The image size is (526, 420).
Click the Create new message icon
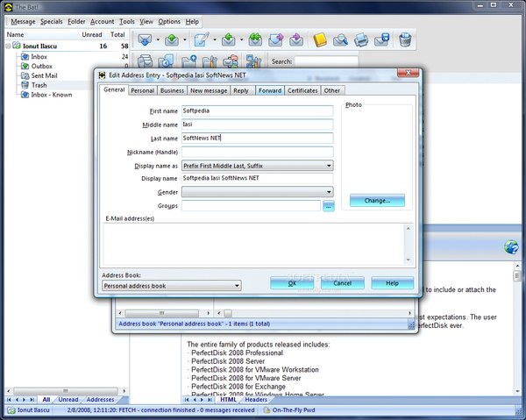pos(201,39)
